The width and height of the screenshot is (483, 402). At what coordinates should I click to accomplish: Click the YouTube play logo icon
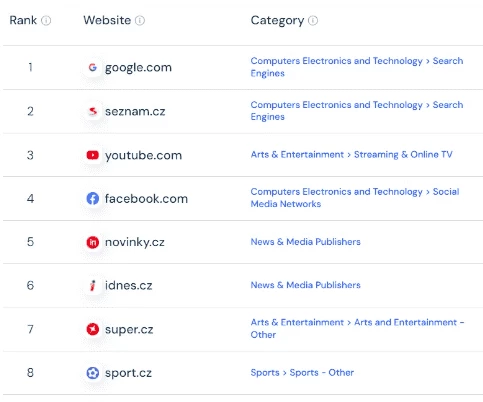pyautogui.click(x=93, y=155)
